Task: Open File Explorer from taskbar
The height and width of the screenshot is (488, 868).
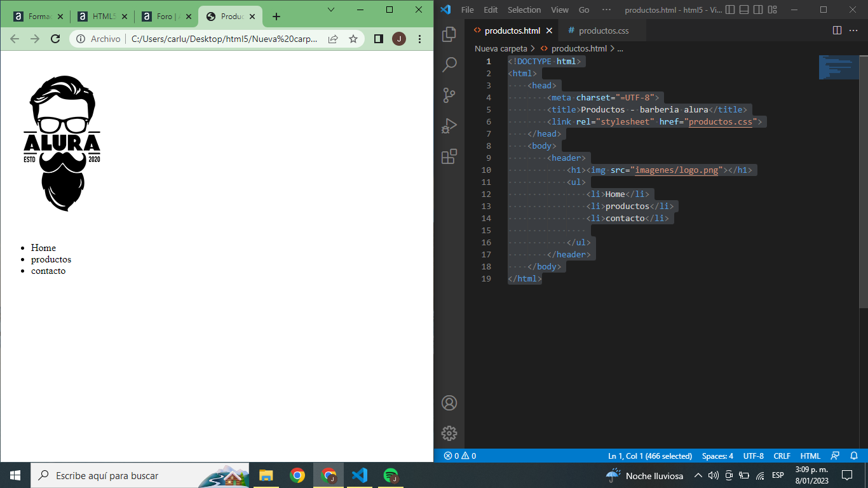Action: pyautogui.click(x=266, y=475)
